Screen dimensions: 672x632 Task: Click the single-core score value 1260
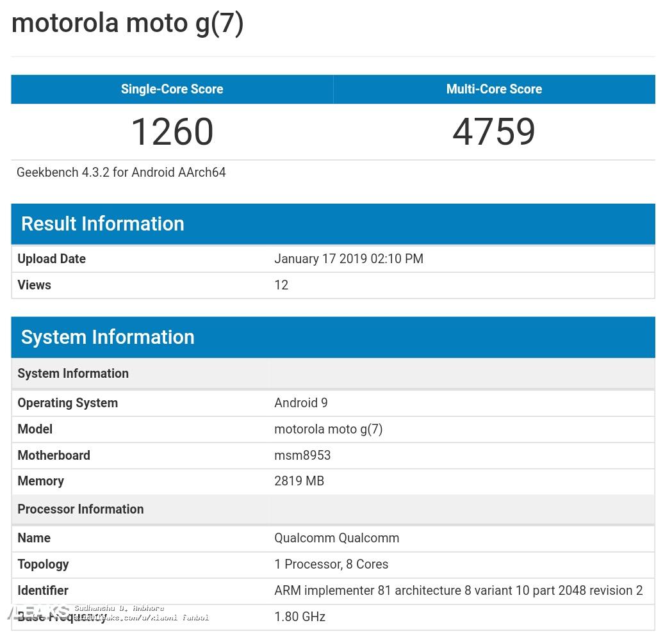172,131
